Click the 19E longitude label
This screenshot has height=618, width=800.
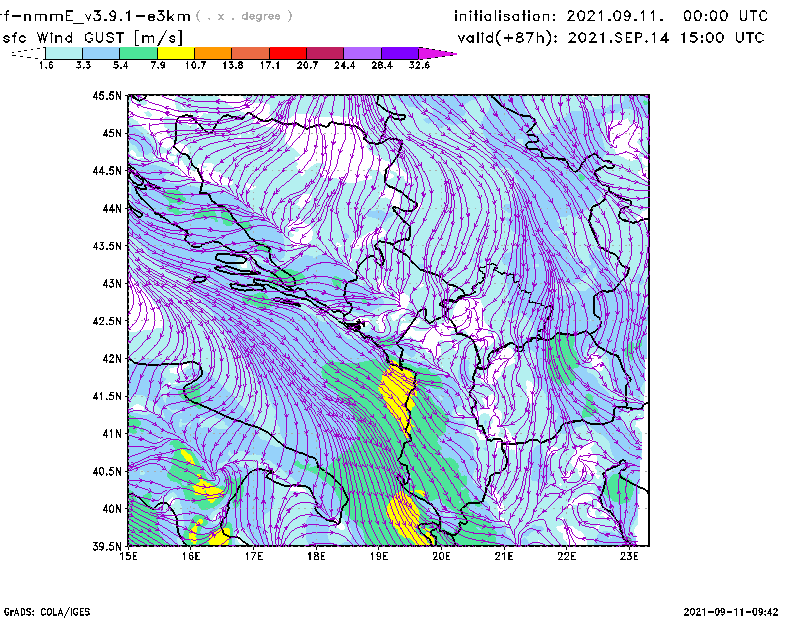379,556
